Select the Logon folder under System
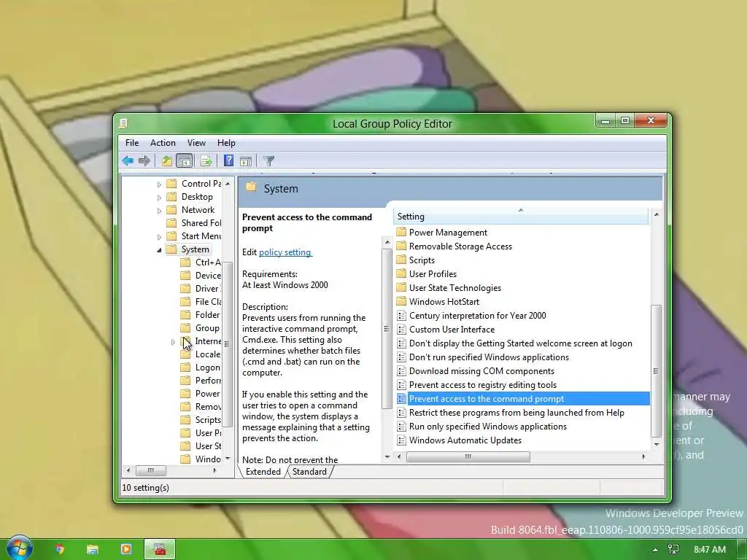The image size is (747, 560). (207, 367)
